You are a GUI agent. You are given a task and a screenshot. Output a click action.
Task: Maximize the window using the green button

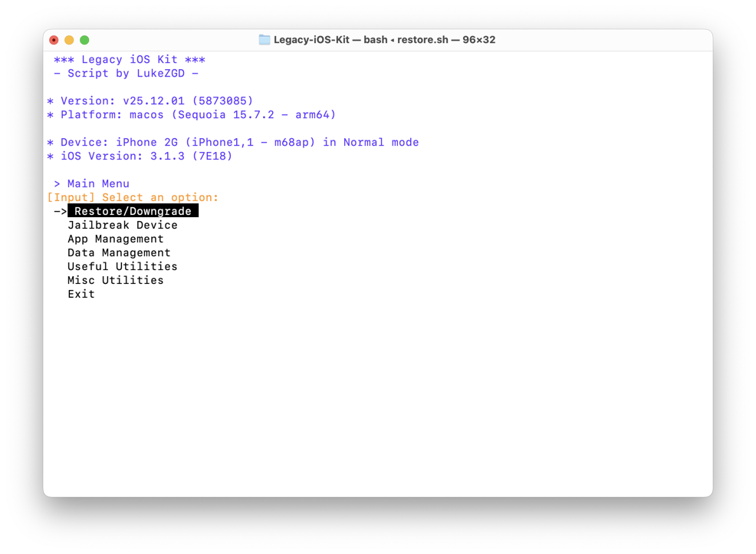pos(84,40)
